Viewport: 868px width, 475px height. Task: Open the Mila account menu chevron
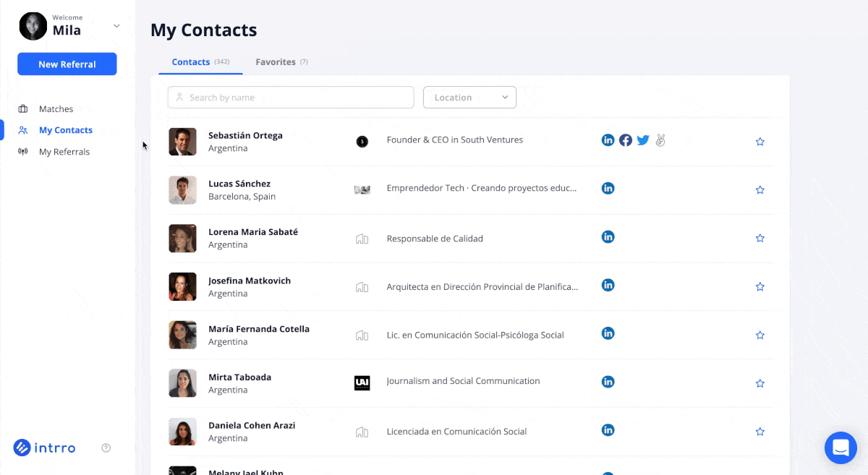click(116, 26)
